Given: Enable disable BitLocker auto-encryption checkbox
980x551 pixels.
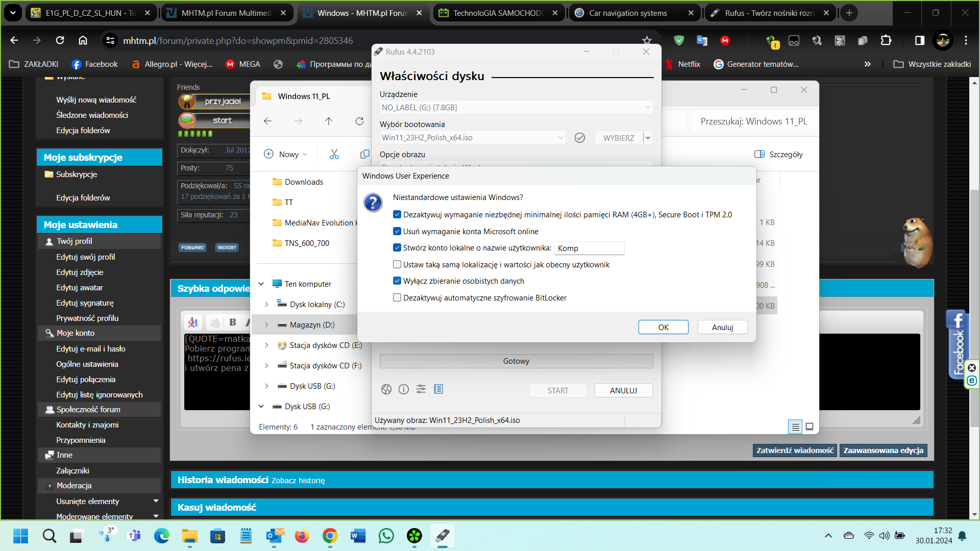Looking at the screenshot, I should click(397, 297).
